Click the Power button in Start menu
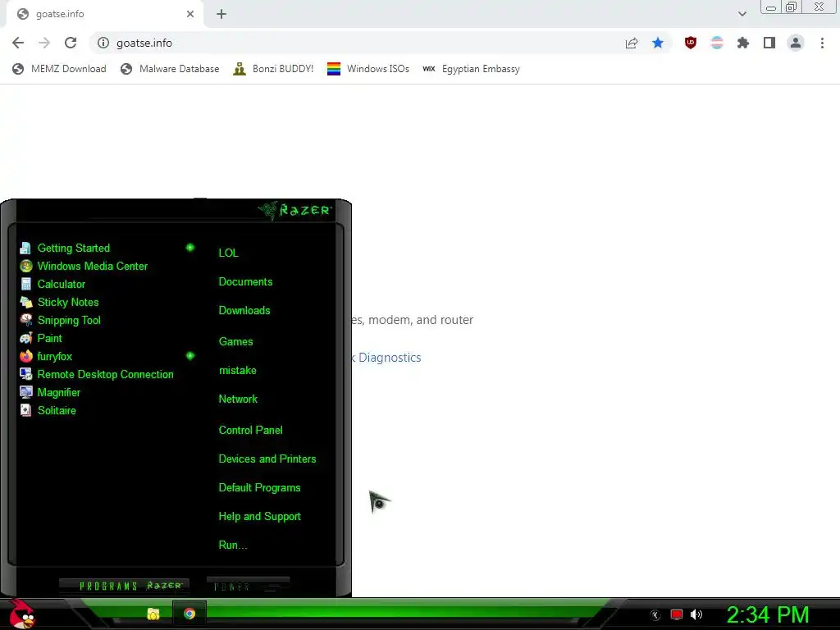840x630 pixels. 248,586
